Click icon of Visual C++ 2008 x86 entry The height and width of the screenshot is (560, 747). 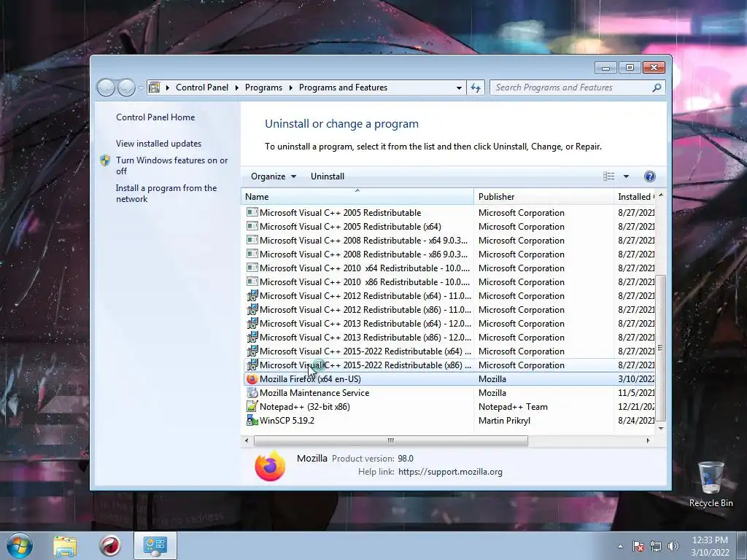[252, 254]
